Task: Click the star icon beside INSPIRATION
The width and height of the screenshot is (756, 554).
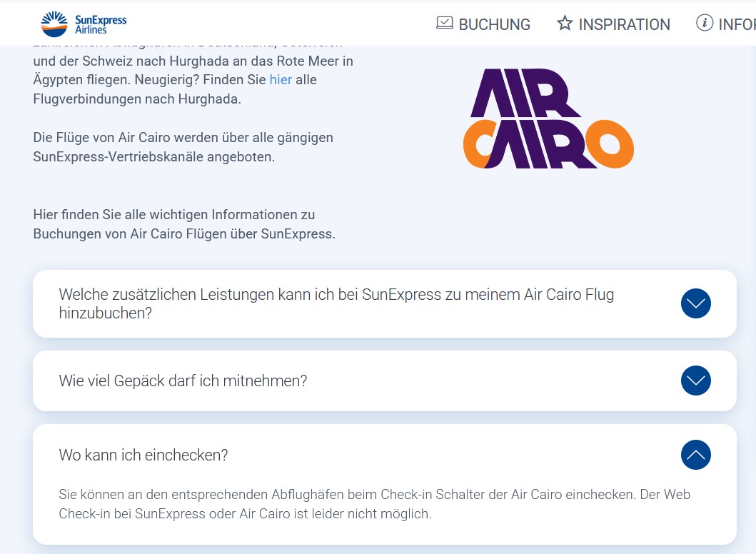Action: [x=565, y=24]
